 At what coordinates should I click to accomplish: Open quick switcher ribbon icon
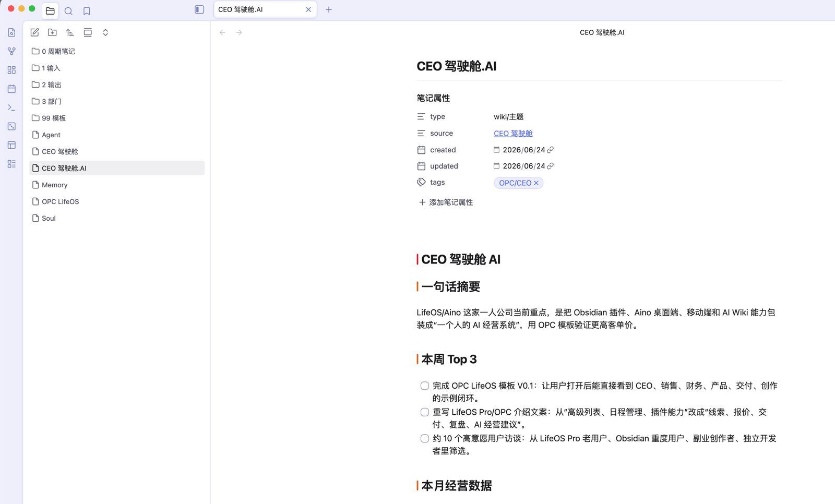[x=11, y=32]
